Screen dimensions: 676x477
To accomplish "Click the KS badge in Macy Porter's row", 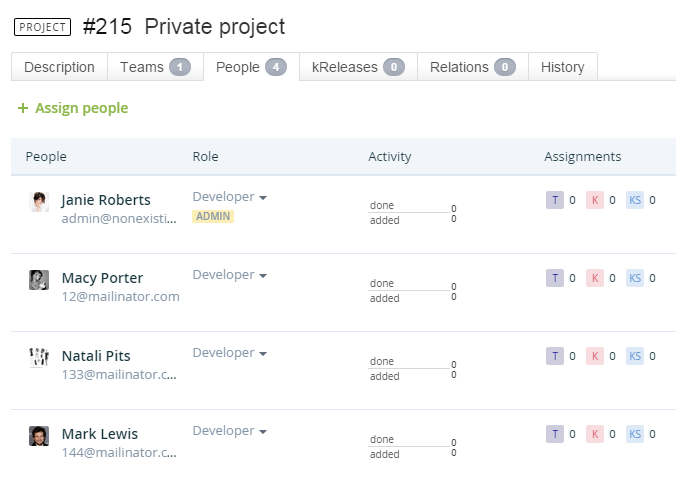I will (x=635, y=278).
